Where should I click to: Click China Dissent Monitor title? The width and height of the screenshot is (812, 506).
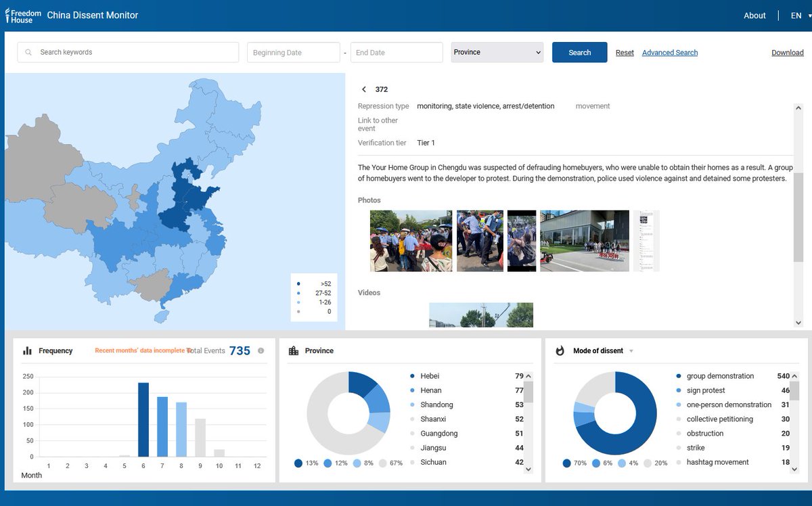coord(93,15)
